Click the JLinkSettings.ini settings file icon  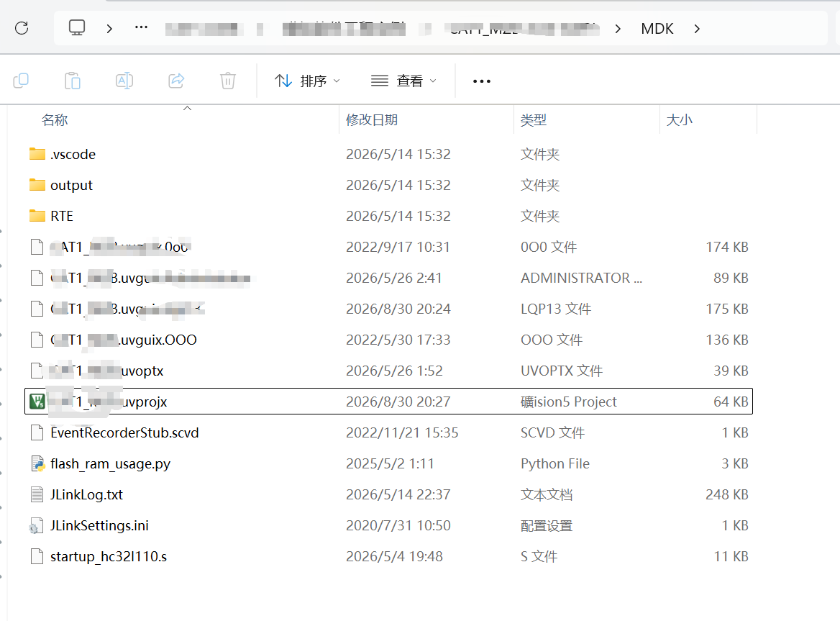37,525
